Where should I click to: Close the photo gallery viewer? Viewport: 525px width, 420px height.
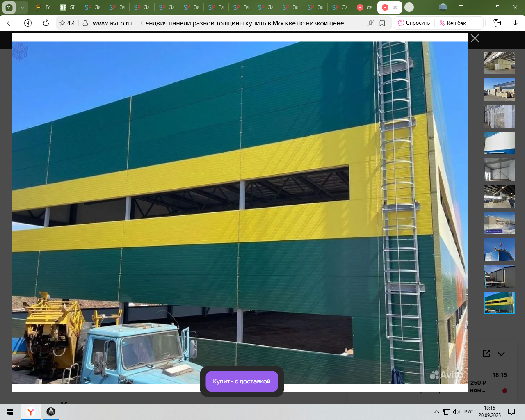pyautogui.click(x=475, y=38)
